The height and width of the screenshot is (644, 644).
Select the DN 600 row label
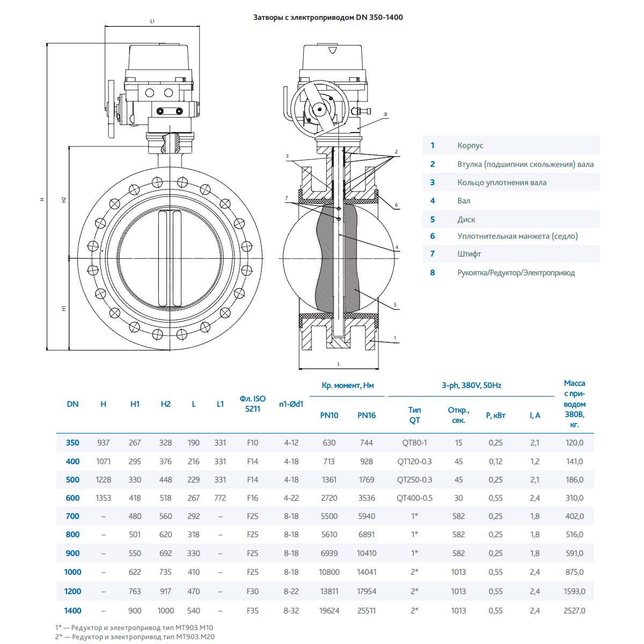(x=72, y=498)
